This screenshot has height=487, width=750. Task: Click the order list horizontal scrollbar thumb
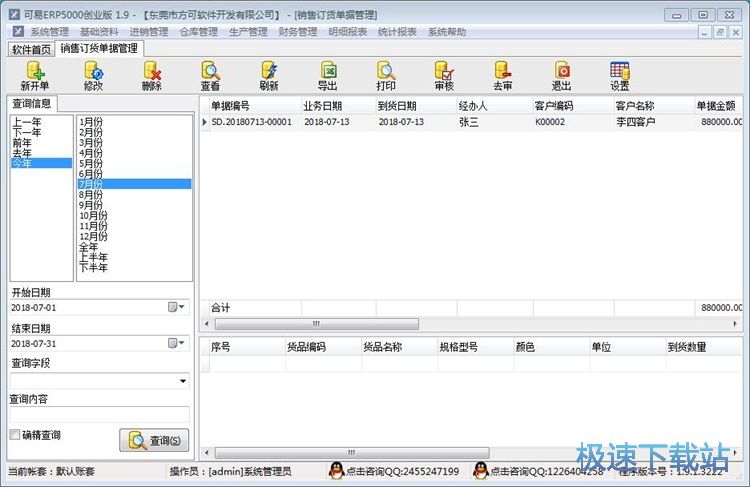(x=317, y=324)
